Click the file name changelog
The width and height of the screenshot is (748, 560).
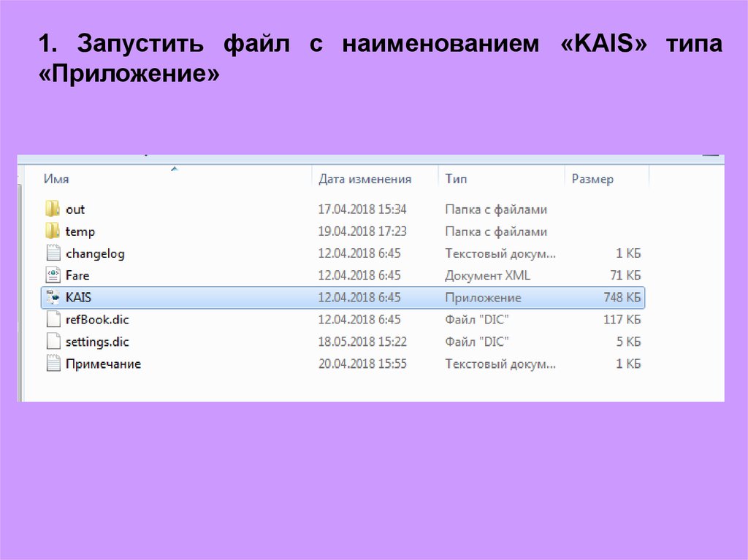coord(95,254)
